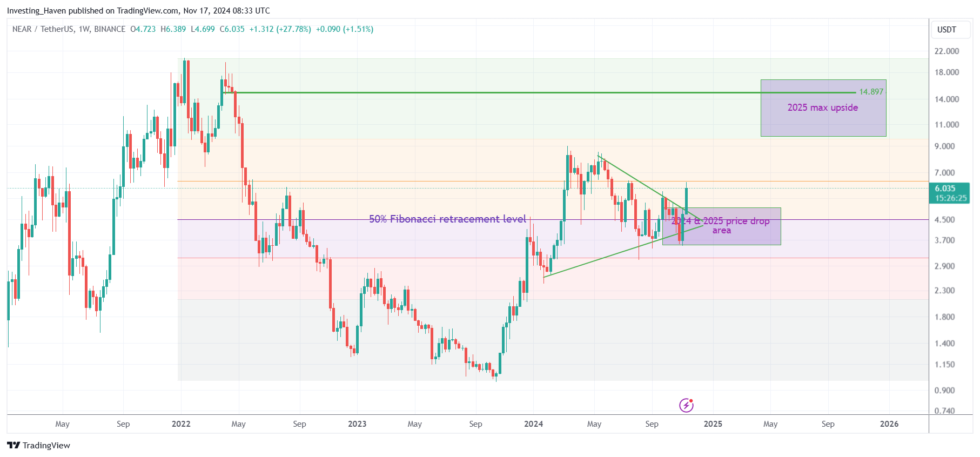The height and width of the screenshot is (457, 980).
Task: Select the 14.897 price level label
Action: 871,92
